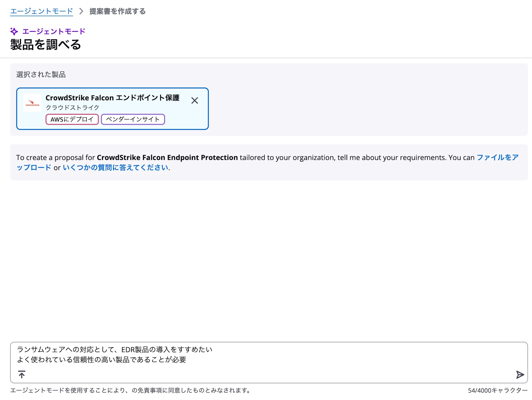The width and height of the screenshot is (532, 400).
Task: Click the bold CrowdStrike Falcon Endpoint Protection text
Action: click(x=167, y=157)
